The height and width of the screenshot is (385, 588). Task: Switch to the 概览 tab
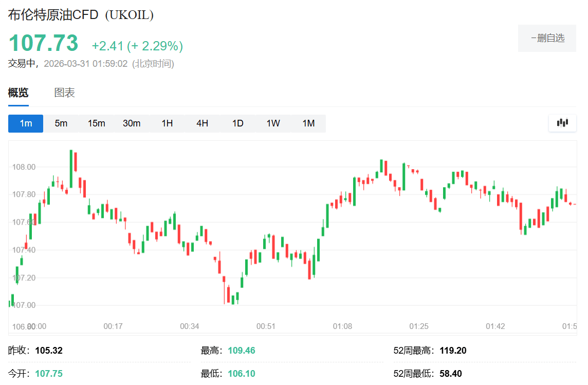tap(18, 93)
